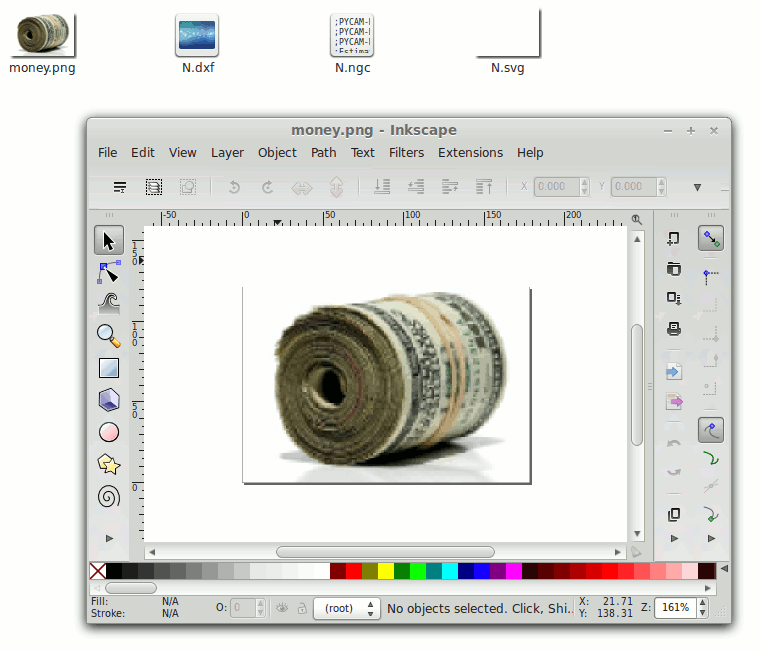Open the (root) layer dropdown
The image size is (761, 650).
[x=346, y=608]
